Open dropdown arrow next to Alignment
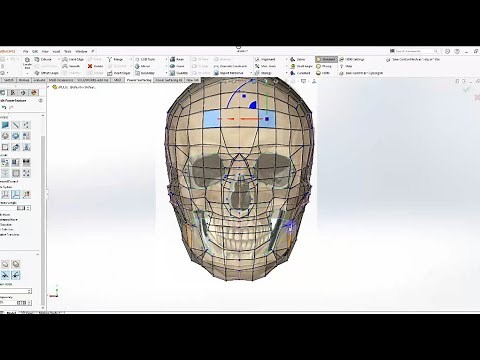Screen dimensions: 480x360 coord(286,59)
